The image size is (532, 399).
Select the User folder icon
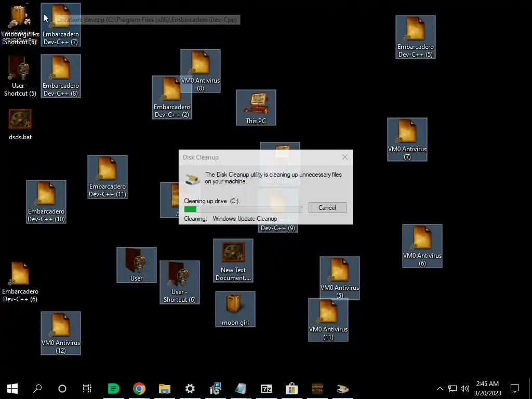pyautogui.click(x=137, y=265)
